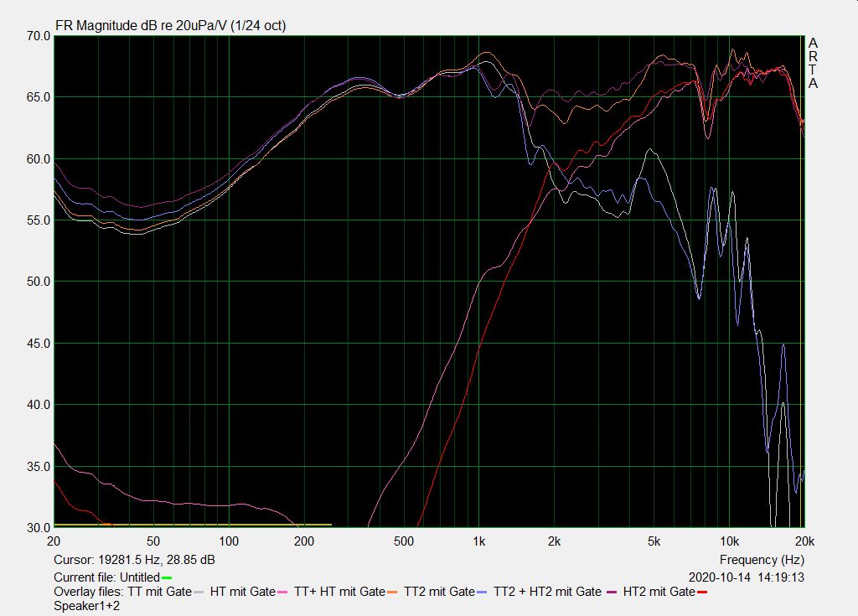Image resolution: width=858 pixels, height=616 pixels.
Task: Click the yellow cursor line near 20k
Action: [801, 282]
